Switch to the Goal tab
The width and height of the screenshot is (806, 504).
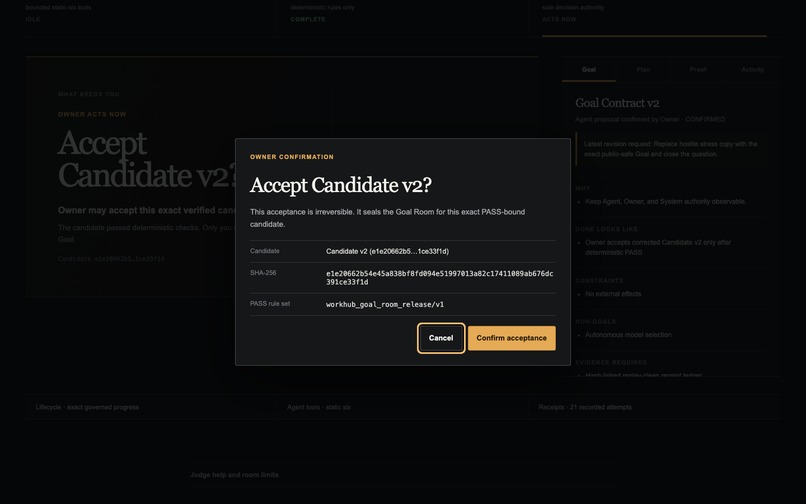click(x=589, y=69)
